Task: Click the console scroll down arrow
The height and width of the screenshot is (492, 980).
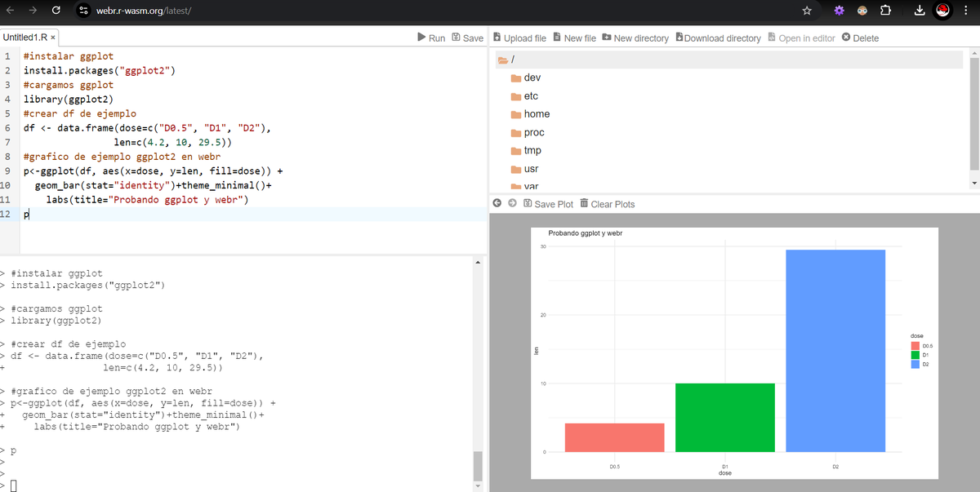Action: 479,486
